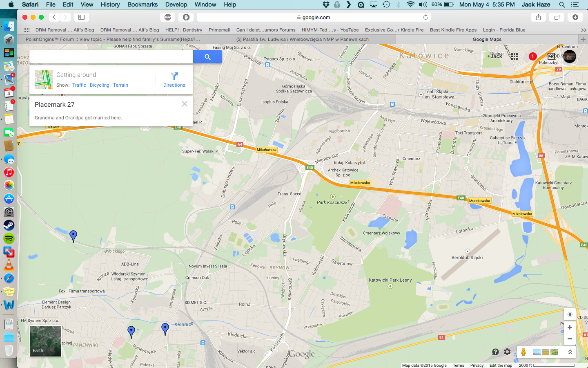Select blue placemark above Panewnicka street
588x368 pixels.
[131, 332]
